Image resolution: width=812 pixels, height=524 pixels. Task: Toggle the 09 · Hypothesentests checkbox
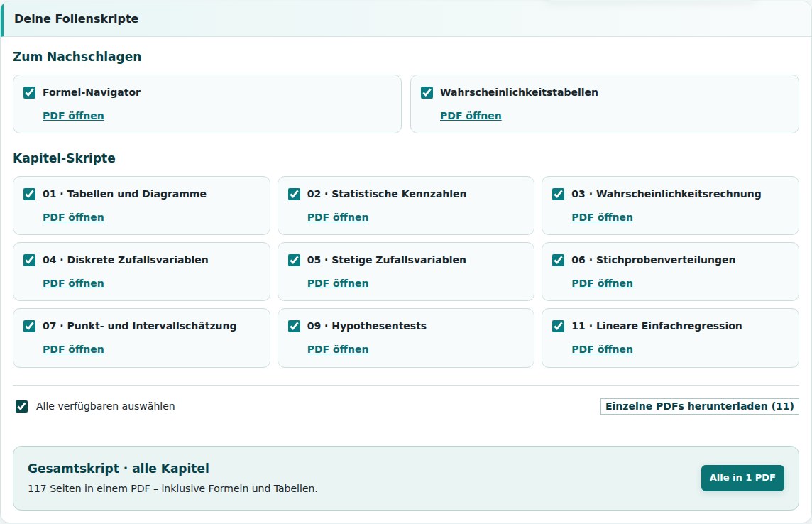pyautogui.click(x=294, y=326)
